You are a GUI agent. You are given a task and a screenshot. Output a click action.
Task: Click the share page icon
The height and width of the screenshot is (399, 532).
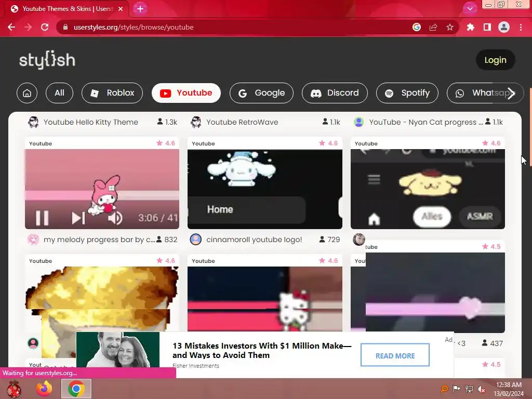tap(433, 27)
